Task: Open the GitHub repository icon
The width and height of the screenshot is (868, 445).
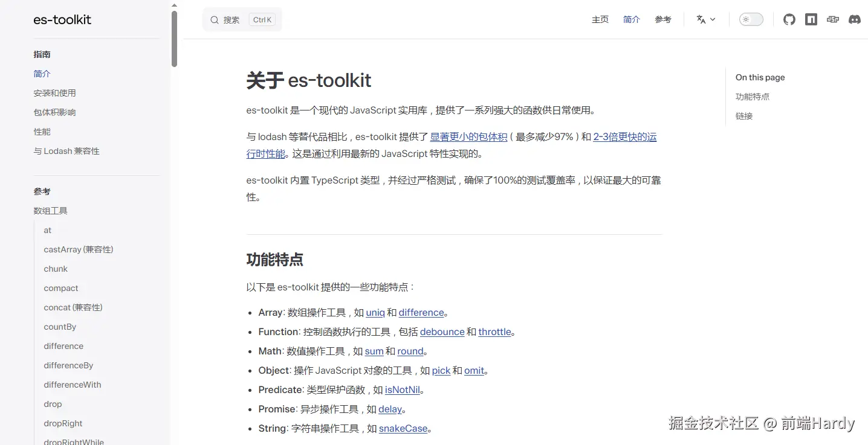Action: (789, 19)
